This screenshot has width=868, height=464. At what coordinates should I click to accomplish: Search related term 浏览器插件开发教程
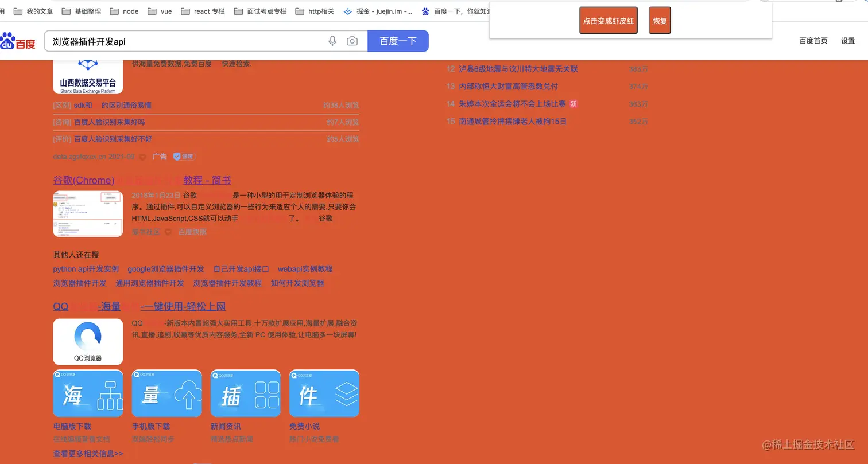pyautogui.click(x=227, y=283)
